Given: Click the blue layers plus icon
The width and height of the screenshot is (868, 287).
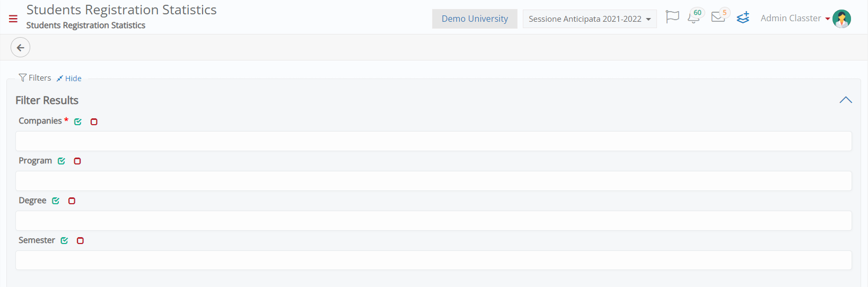Looking at the screenshot, I should coord(743,18).
